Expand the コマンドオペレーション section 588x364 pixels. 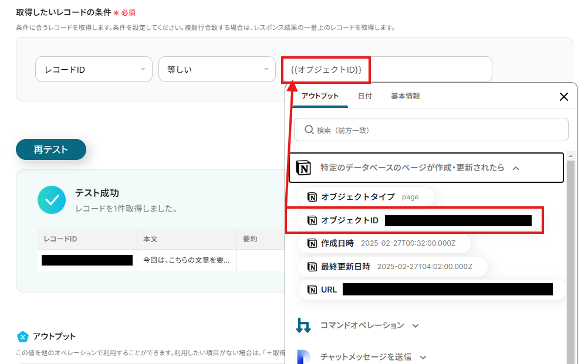[x=415, y=326]
